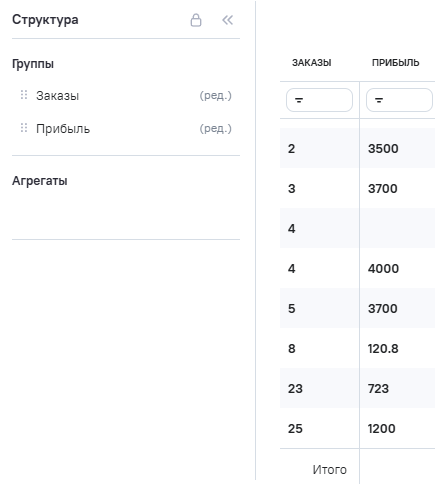Select the row with profit 3500

pos(357,148)
